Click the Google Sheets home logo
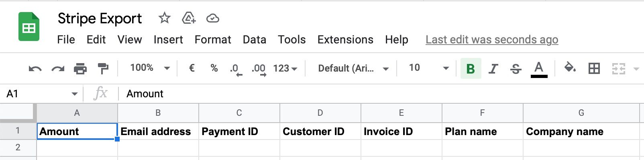644x160 pixels. pyautogui.click(x=29, y=27)
